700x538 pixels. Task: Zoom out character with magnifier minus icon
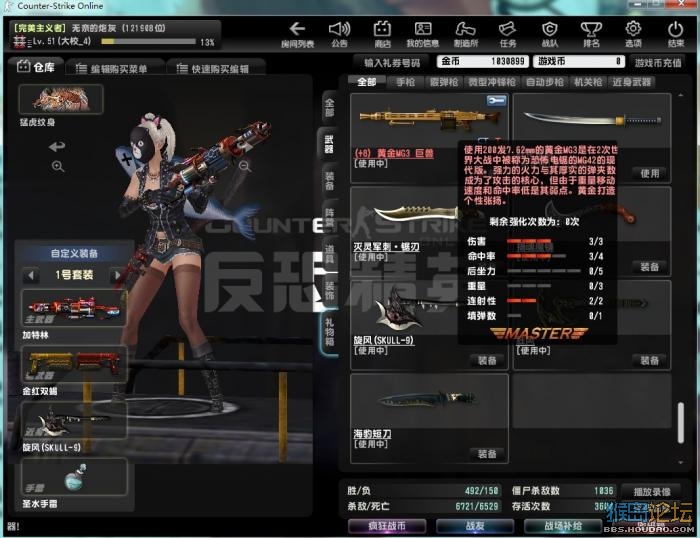(244, 167)
